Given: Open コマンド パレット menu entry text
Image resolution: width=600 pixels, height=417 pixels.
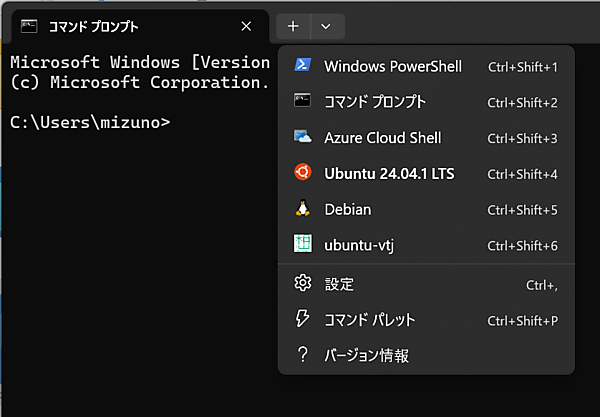Looking at the screenshot, I should pos(369,320).
